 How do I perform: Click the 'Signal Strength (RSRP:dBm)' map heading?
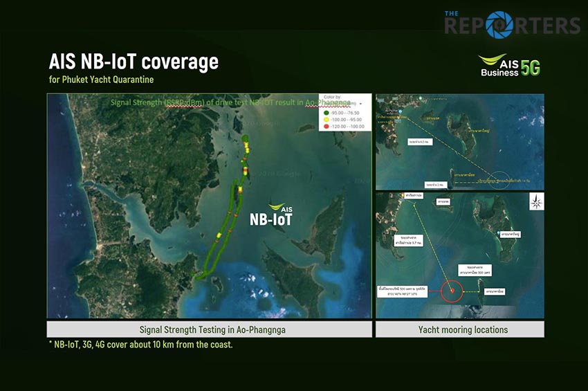click(x=230, y=102)
